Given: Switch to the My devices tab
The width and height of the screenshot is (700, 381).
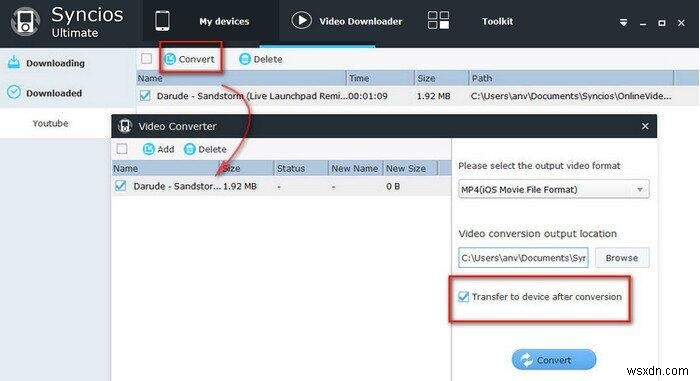Looking at the screenshot, I should [x=224, y=21].
